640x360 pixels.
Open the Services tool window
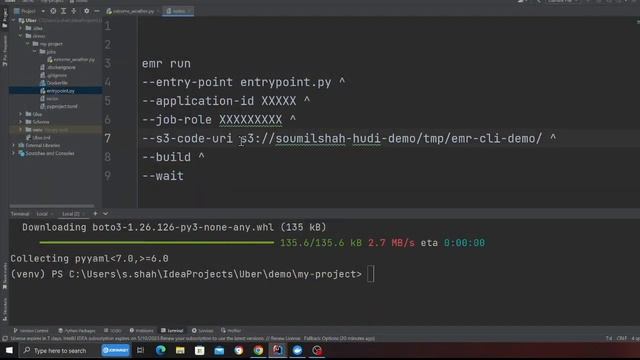202,331
